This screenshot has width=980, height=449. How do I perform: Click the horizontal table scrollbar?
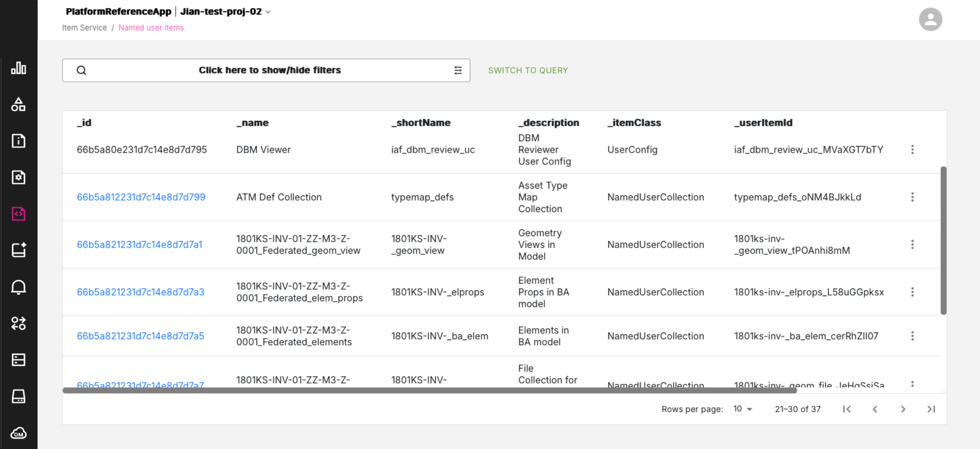tap(430, 391)
